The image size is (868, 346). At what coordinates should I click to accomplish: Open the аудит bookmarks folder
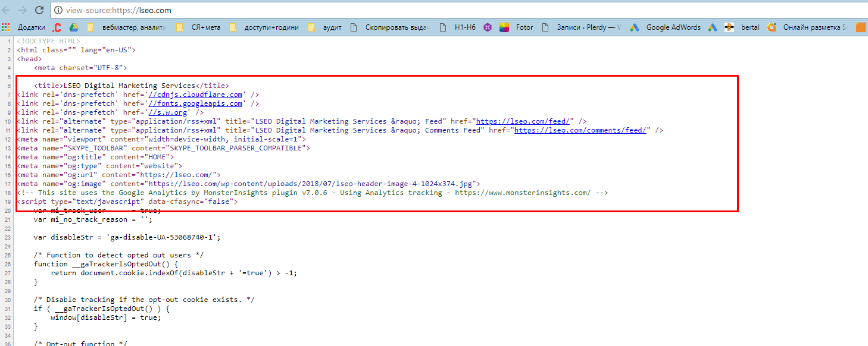click(325, 27)
